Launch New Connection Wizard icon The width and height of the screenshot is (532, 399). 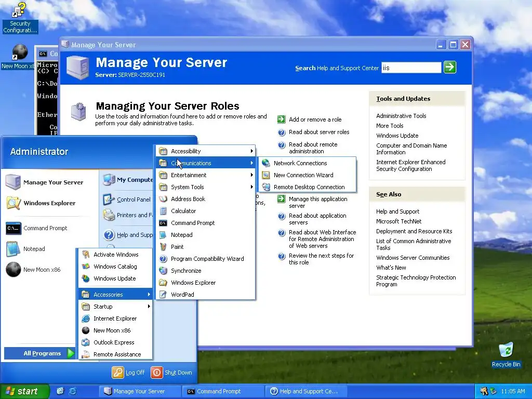click(266, 175)
